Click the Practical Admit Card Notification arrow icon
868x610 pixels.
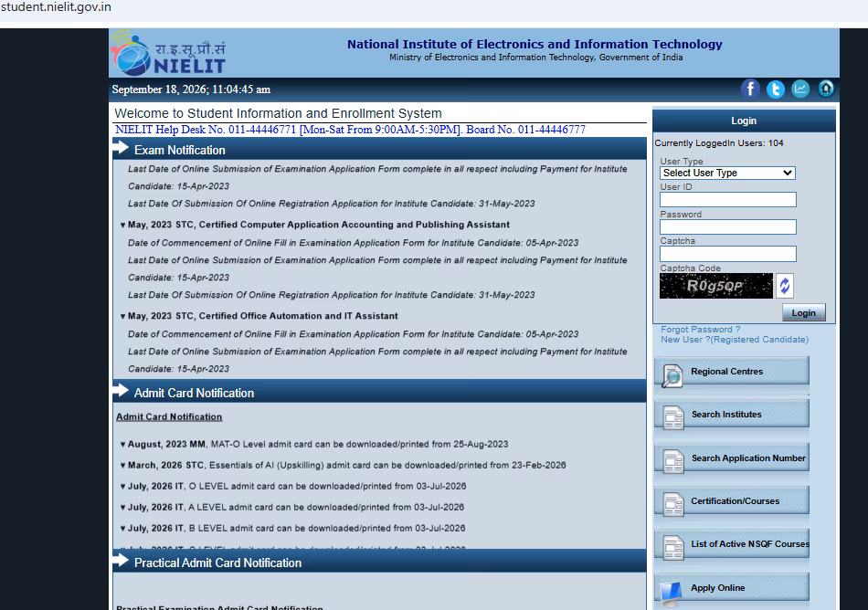click(x=121, y=560)
